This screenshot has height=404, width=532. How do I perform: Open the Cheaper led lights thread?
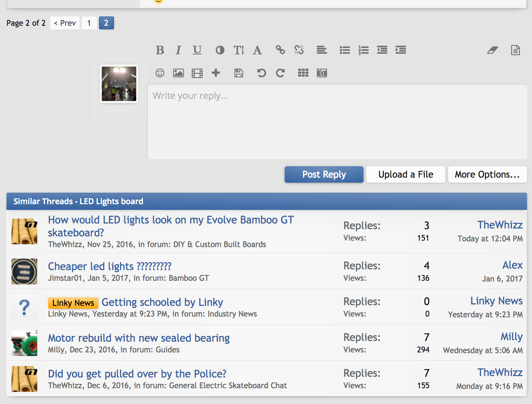110,266
